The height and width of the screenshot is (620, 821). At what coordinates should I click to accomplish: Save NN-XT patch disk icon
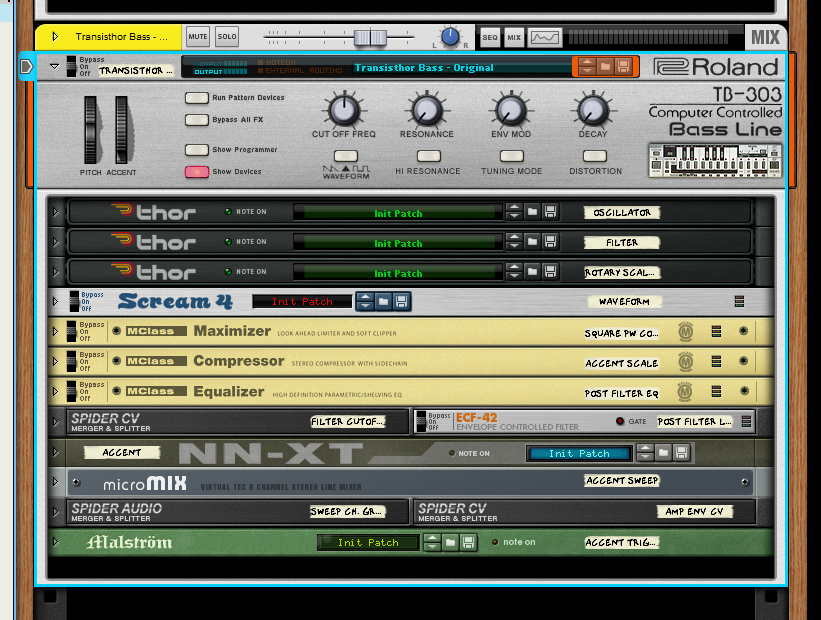[x=681, y=452]
